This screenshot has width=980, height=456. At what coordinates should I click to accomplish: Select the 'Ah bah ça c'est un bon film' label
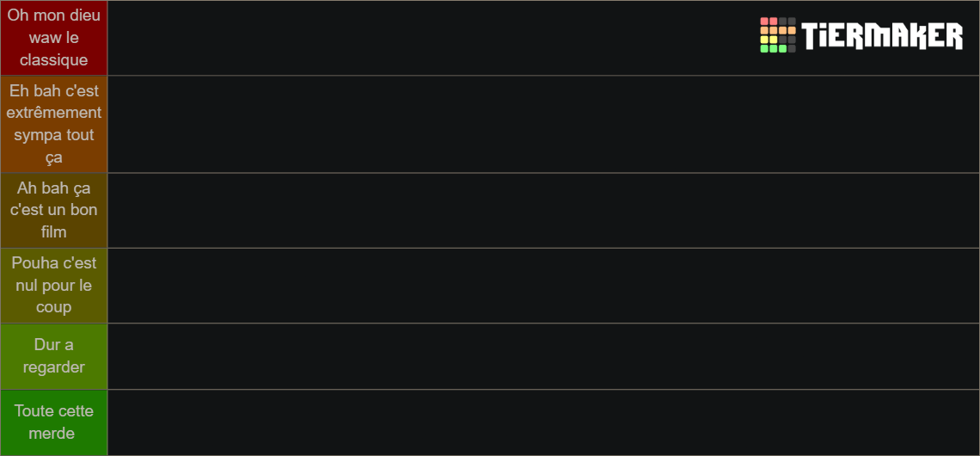(54, 211)
